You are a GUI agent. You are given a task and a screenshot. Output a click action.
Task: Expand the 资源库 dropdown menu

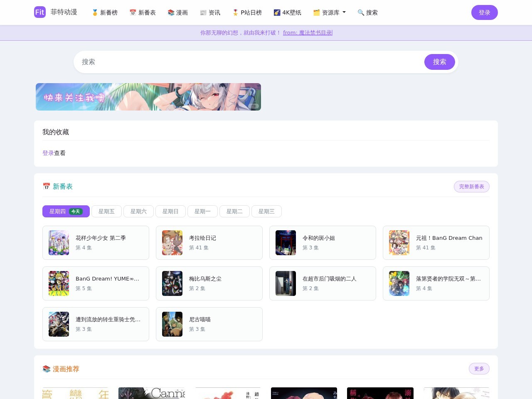(x=329, y=12)
